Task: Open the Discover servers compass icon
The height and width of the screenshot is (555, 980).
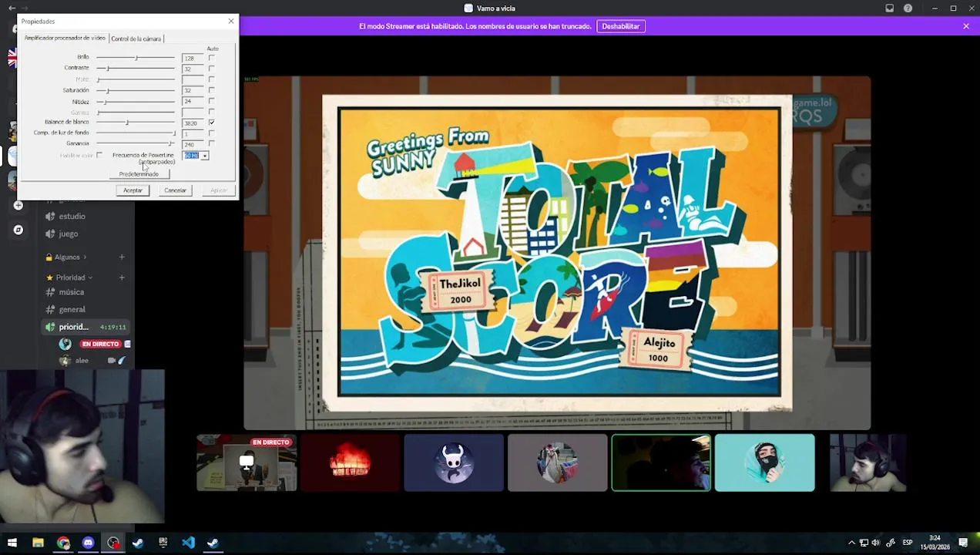Action: [x=18, y=230]
